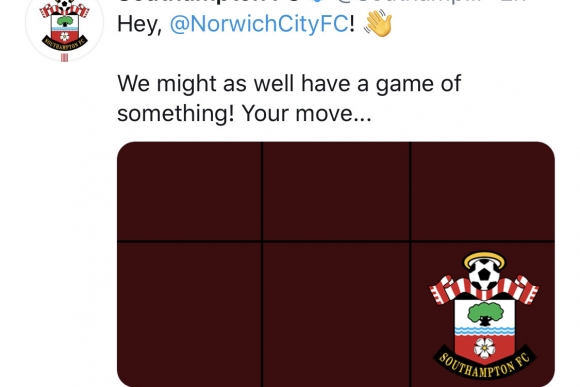This screenshot has height=387, width=580.
Task: Open the cut-off display name above the tweet
Action: coord(210,1)
